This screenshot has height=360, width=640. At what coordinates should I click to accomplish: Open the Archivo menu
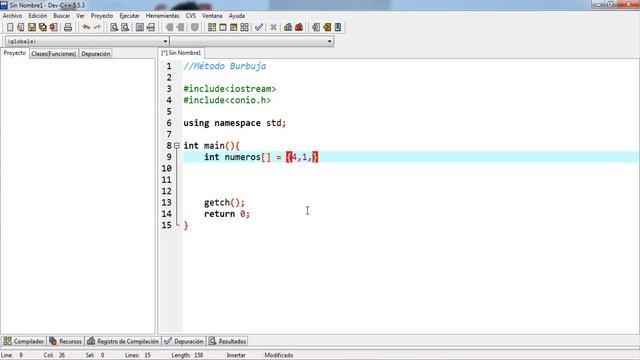[12, 16]
